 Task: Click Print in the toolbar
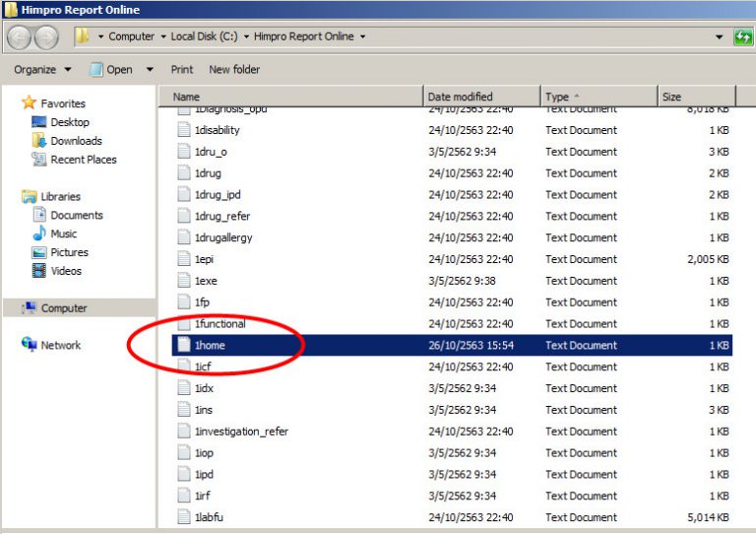coord(181,70)
